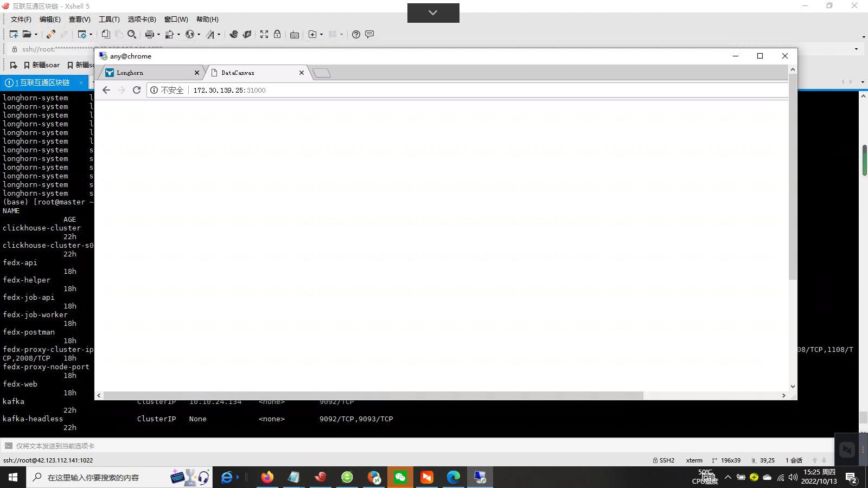Open the 工具(T) menu in Xshell
Viewport: 868px width, 488px height.
click(x=108, y=19)
